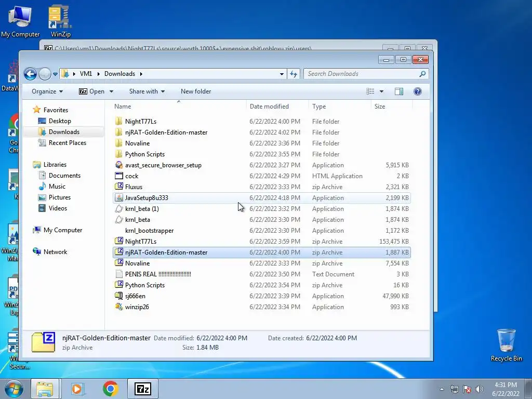Click the Explorer forward arrow button
This screenshot has width=532, height=399.
tap(45, 74)
